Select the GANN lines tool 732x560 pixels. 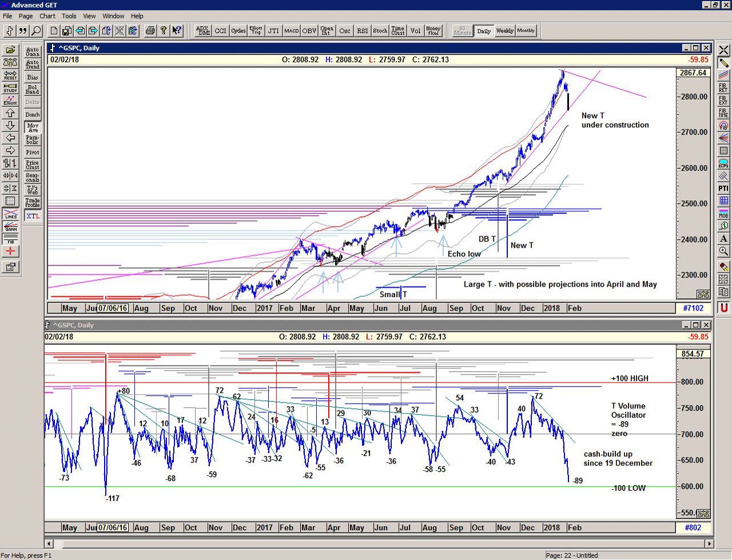[x=10, y=227]
